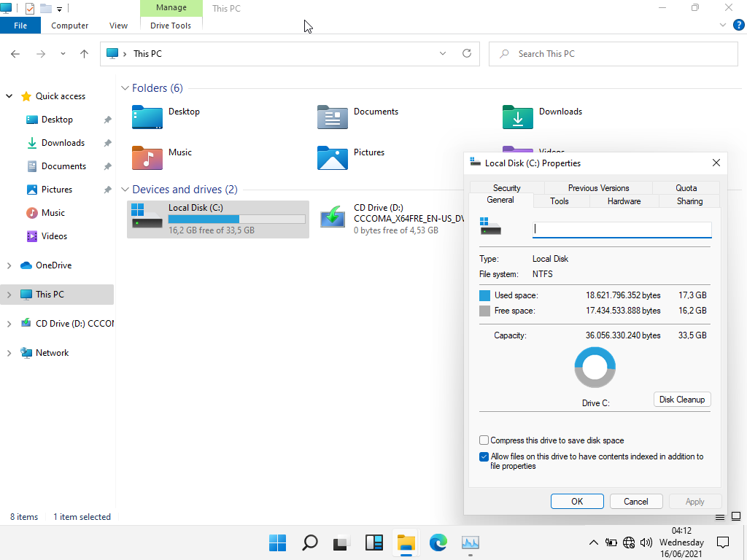
Task: Open the Desktop folder icon in Folders
Action: pos(147,117)
